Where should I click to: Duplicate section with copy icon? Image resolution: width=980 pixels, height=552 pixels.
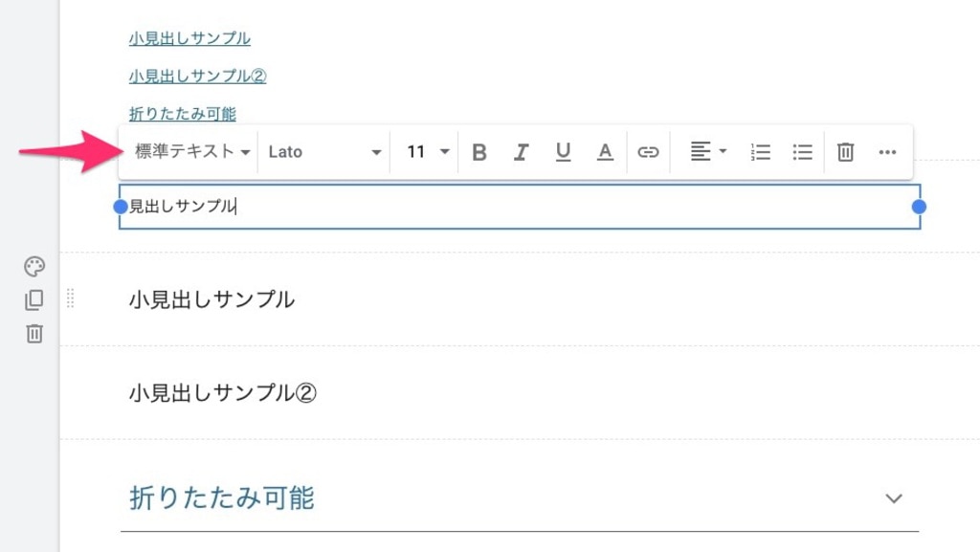coord(34,300)
